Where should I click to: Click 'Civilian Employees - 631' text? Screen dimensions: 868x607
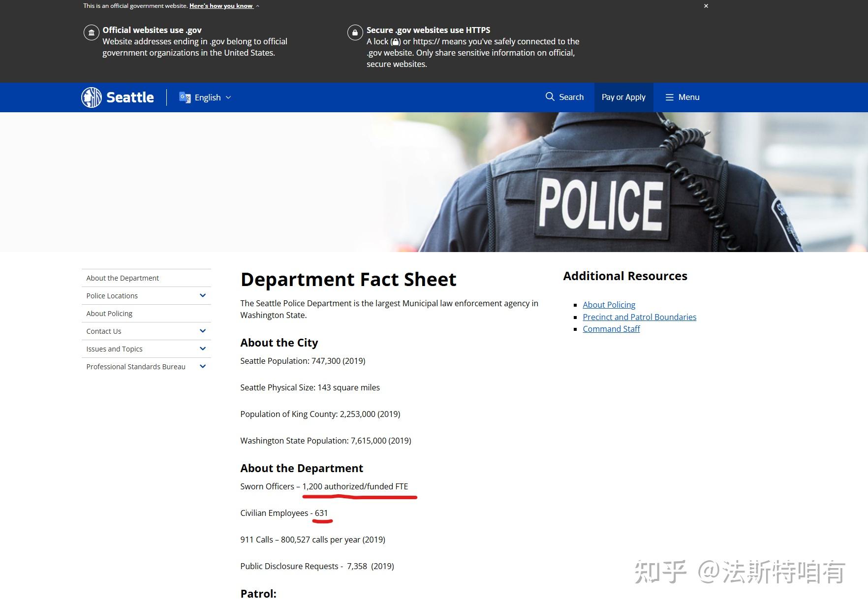pos(284,513)
